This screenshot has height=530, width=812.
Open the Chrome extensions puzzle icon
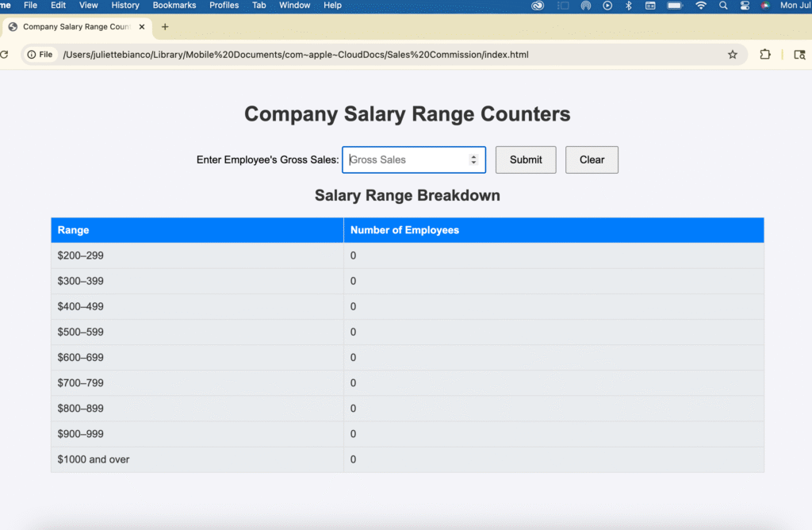click(764, 55)
